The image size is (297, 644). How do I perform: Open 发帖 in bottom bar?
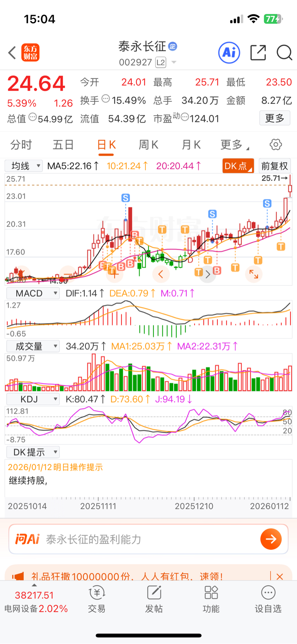point(154,599)
